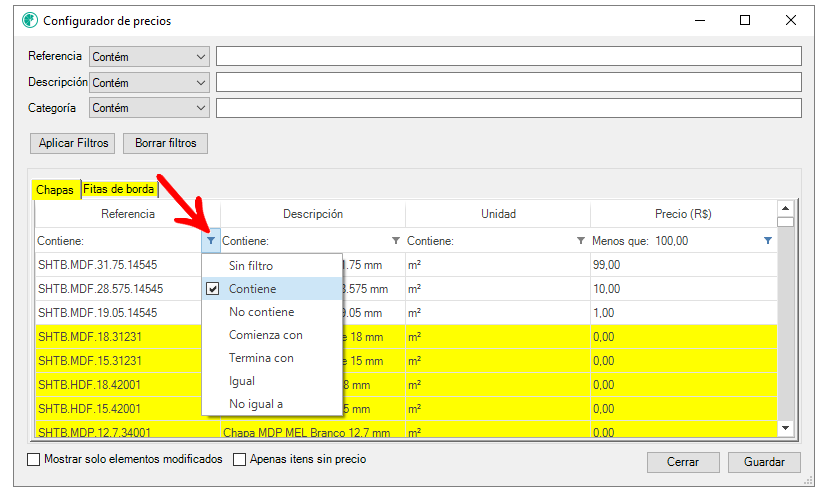Image resolution: width=823 pixels, height=499 pixels.
Task: Click the Referencia column filter funnel icon
Action: [210, 241]
